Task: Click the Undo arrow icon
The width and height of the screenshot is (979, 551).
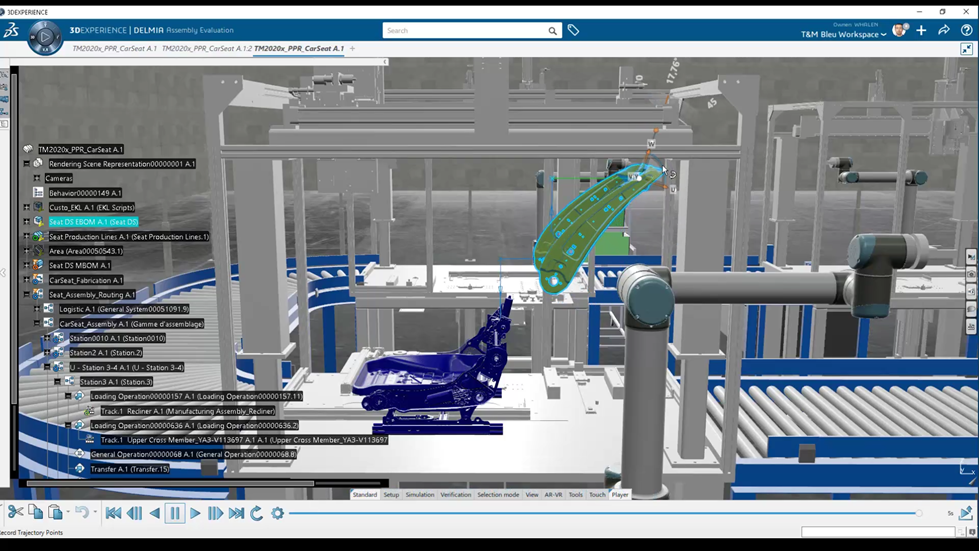Action: (82, 512)
